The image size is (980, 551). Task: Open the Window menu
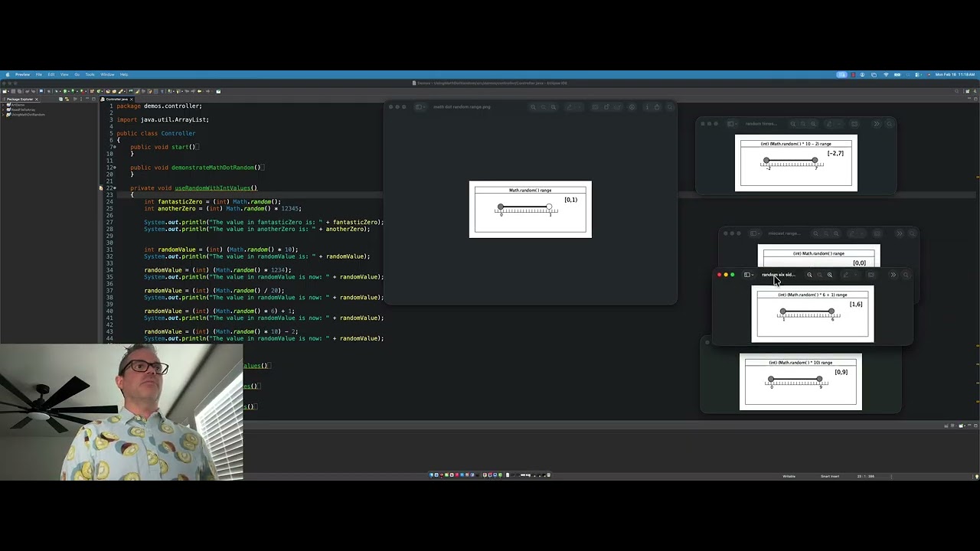[107, 74]
